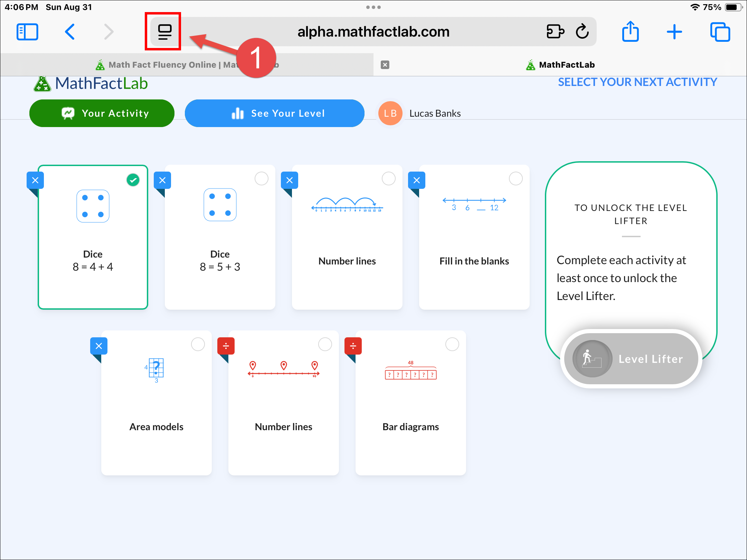Open the Safari sidebar panel
Viewport: 747px width, 560px height.
click(x=27, y=32)
